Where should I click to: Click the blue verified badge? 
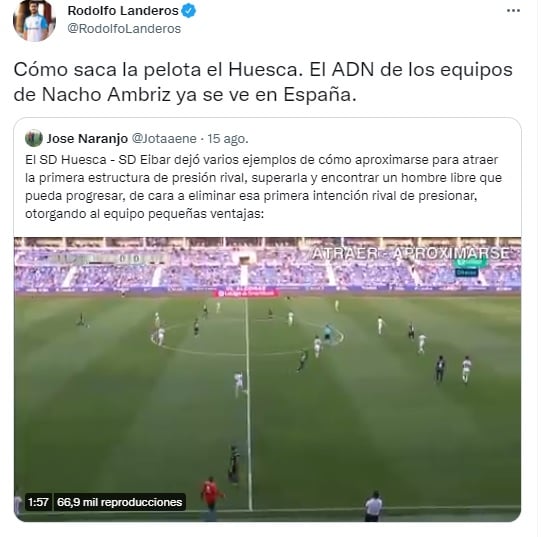pos(189,11)
